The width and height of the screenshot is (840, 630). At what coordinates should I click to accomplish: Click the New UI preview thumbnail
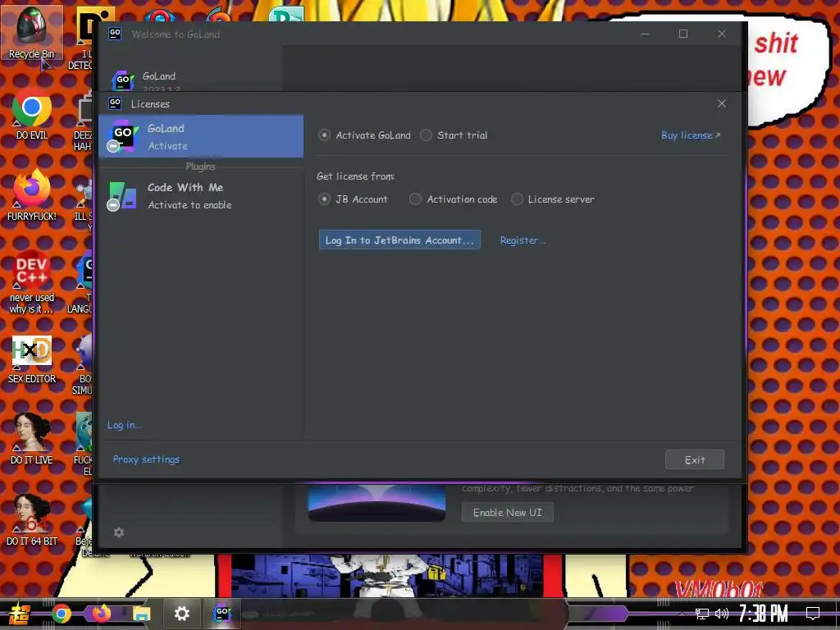coord(377,503)
